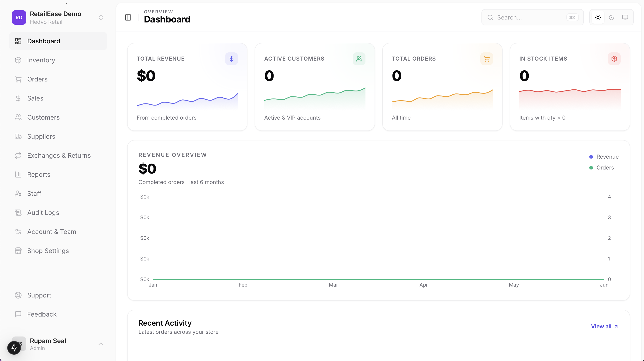Click the Dashboard grid icon in sidebar
Screen dimensions: 644x361
point(18,41)
